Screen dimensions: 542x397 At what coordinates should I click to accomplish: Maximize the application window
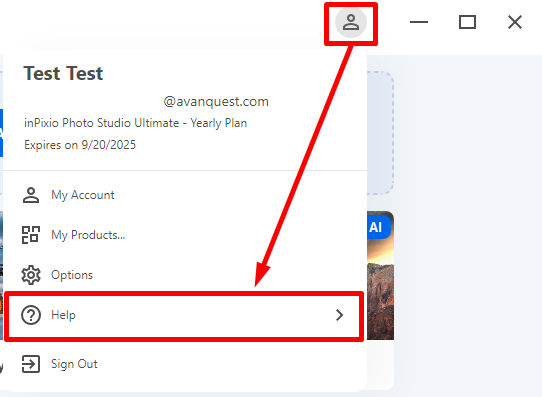(x=467, y=22)
